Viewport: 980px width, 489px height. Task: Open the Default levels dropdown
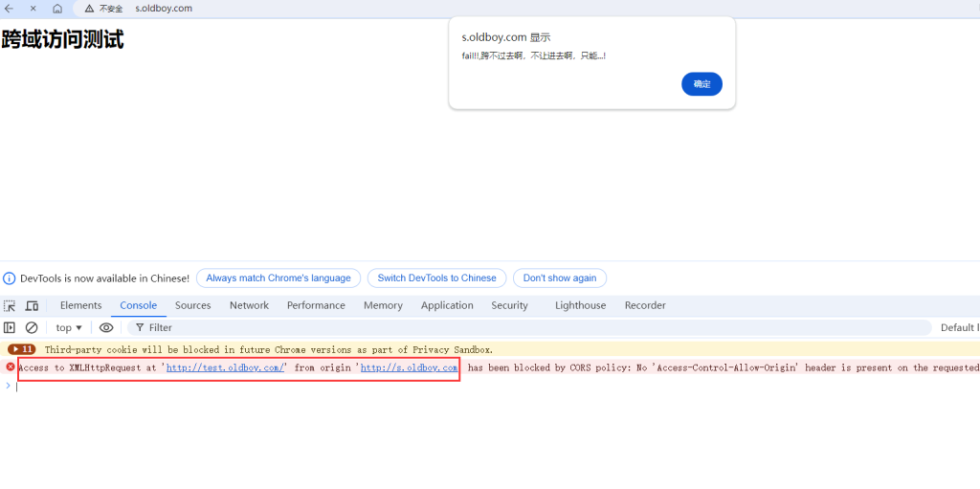(959, 327)
